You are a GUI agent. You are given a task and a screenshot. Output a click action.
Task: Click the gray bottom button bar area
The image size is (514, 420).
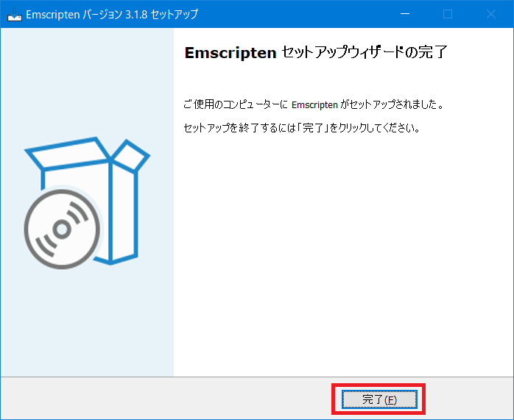(164, 398)
